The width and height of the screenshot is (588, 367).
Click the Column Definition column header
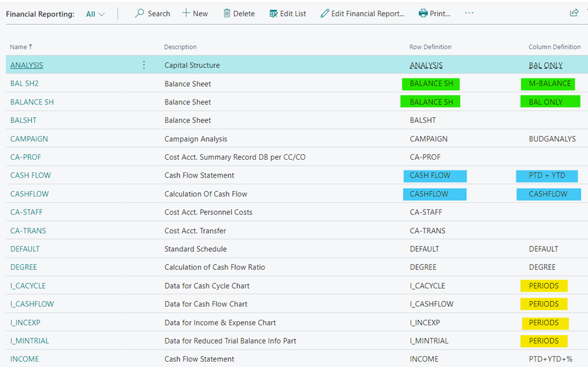555,47
